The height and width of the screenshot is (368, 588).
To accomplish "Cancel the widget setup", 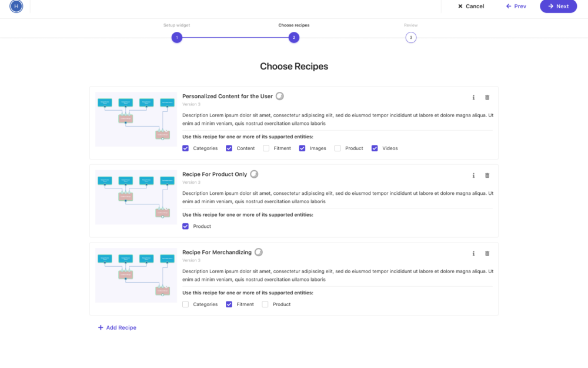I will click(470, 6).
